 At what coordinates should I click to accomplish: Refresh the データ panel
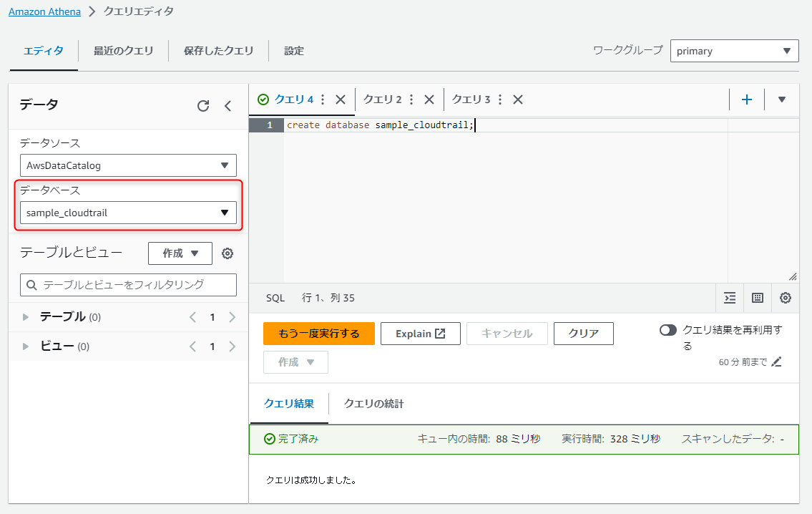click(205, 105)
